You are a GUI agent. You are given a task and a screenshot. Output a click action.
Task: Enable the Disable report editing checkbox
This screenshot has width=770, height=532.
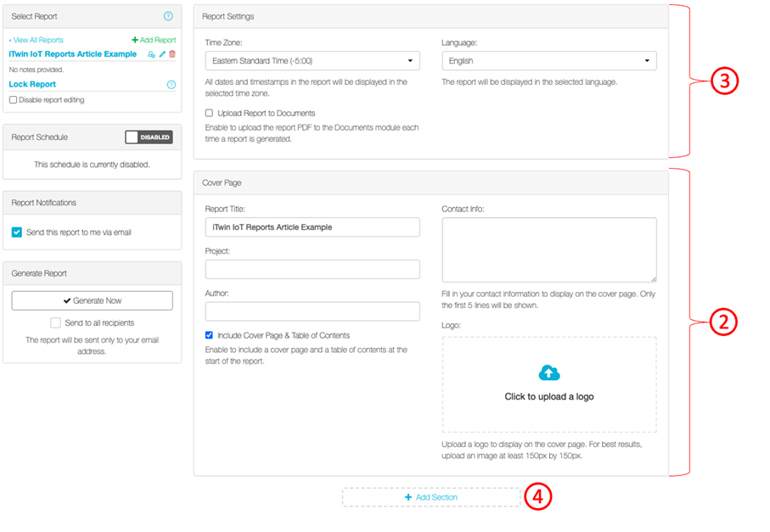pyautogui.click(x=13, y=100)
